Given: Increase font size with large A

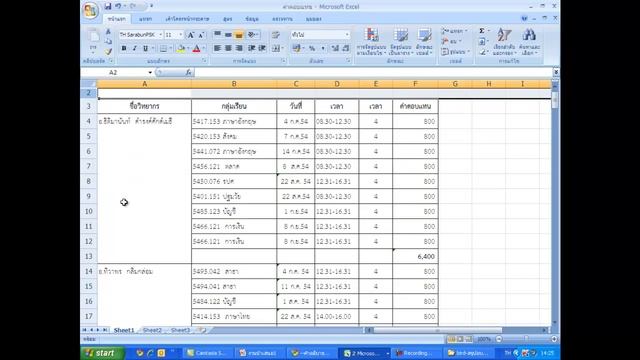Looking at the screenshot, I should coord(190,35).
